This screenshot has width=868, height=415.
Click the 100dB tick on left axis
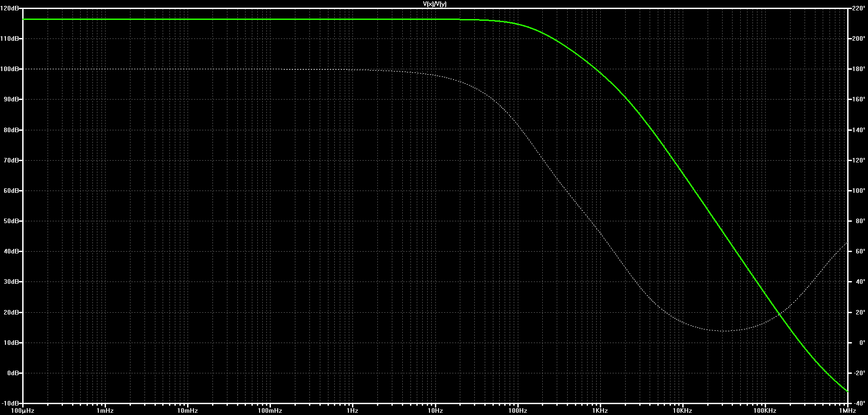coord(10,69)
